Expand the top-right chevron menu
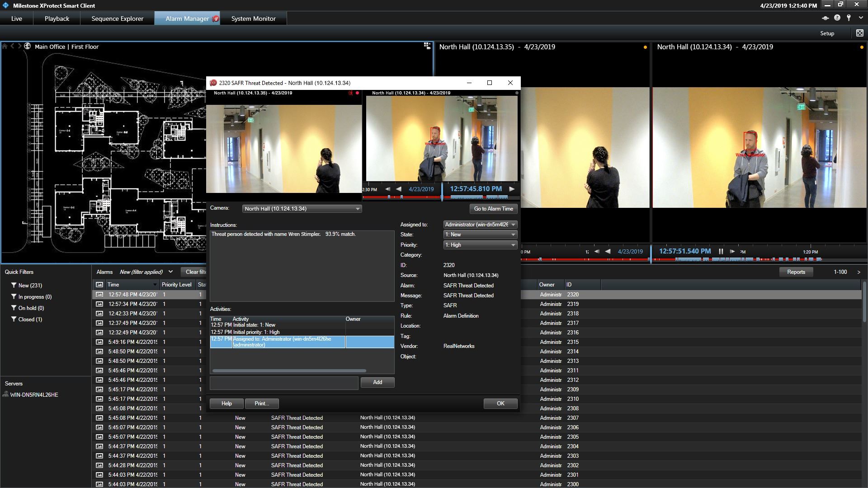This screenshot has width=868, height=488. 860,18
